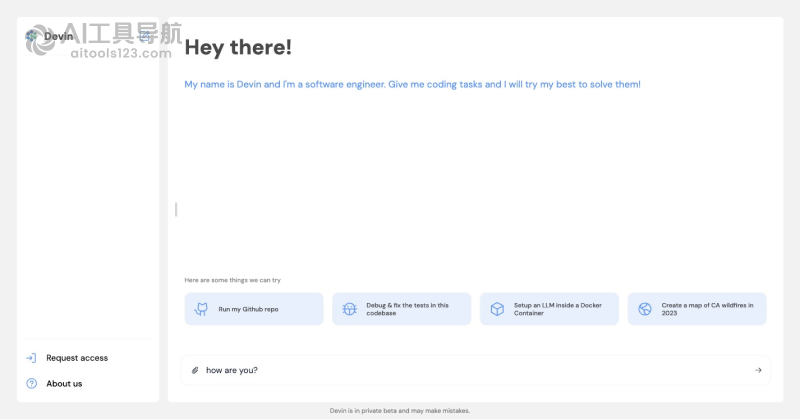The height and width of the screenshot is (420, 800).
Task: Pick 'Setup an LLM inside a Docker Container'
Action: coord(549,309)
